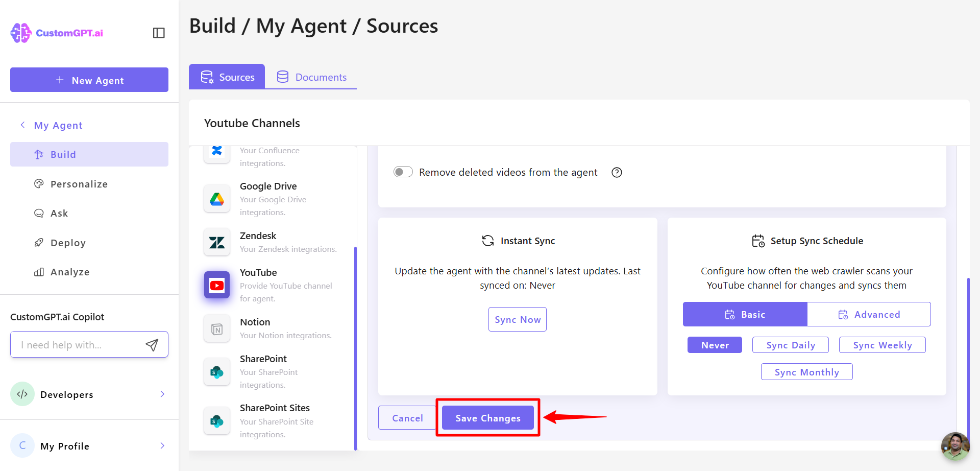Choose the Sync Monthly option

[806, 372]
